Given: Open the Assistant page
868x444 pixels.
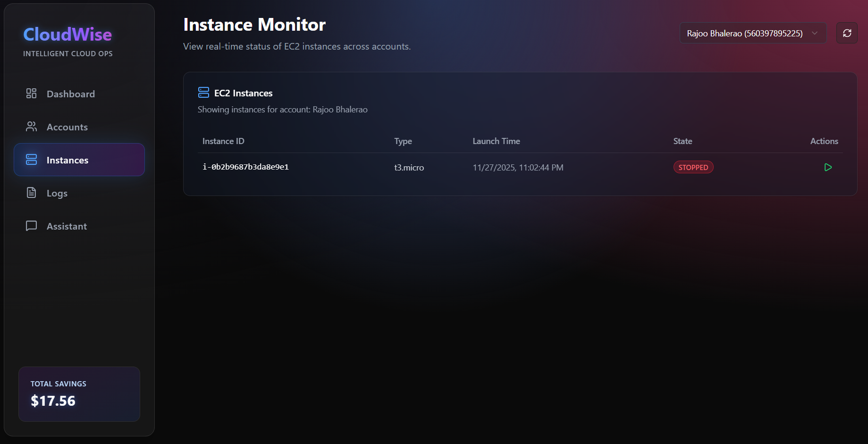Looking at the screenshot, I should 79,226.
